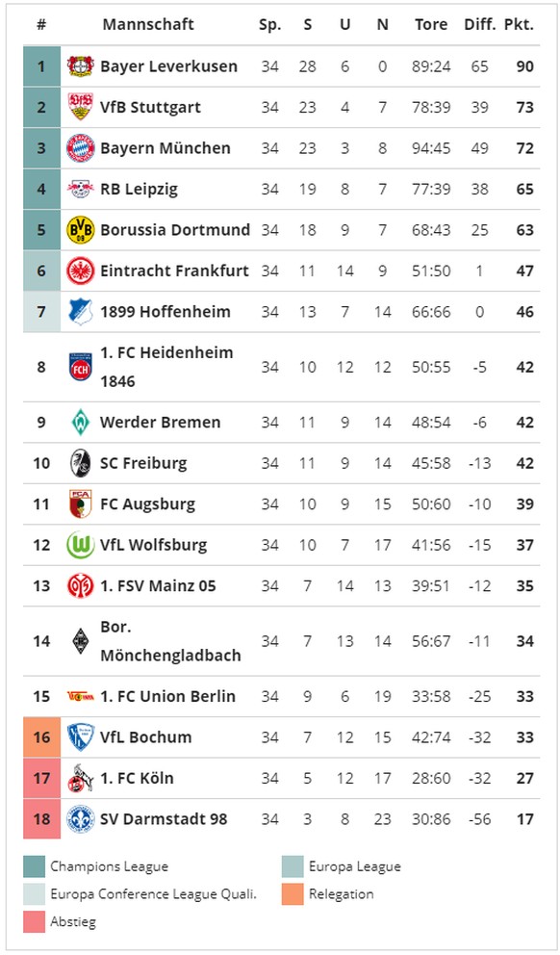Click the Werder Bremen diamond logo
The width and height of the screenshot is (560, 955).
click(81, 422)
